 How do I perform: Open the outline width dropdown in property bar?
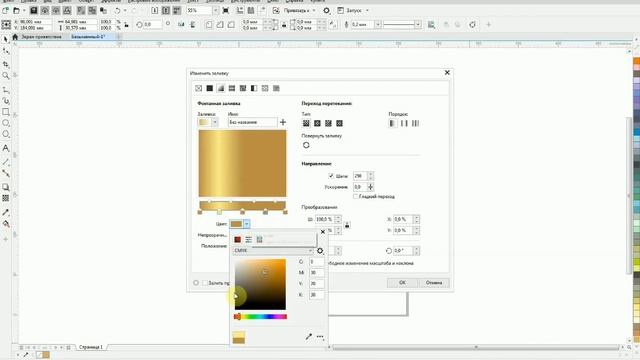coord(378,25)
